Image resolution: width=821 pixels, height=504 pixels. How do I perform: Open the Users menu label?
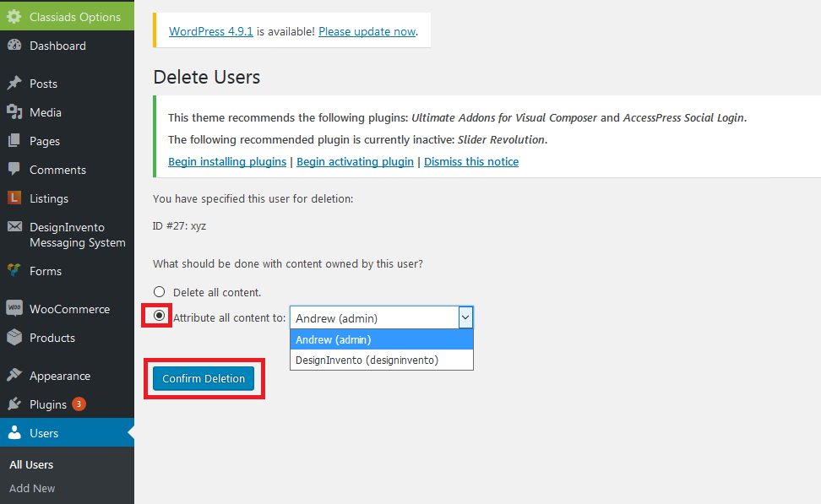[44, 433]
